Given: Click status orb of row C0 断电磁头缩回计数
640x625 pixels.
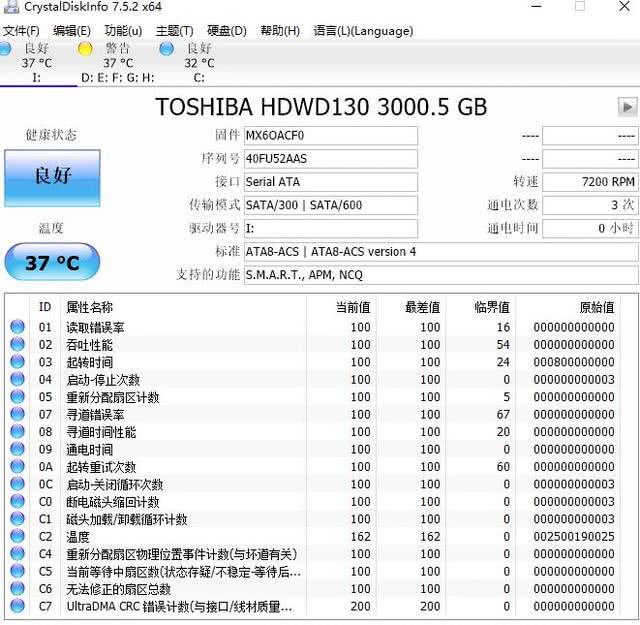Looking at the screenshot, I should 17,502.
